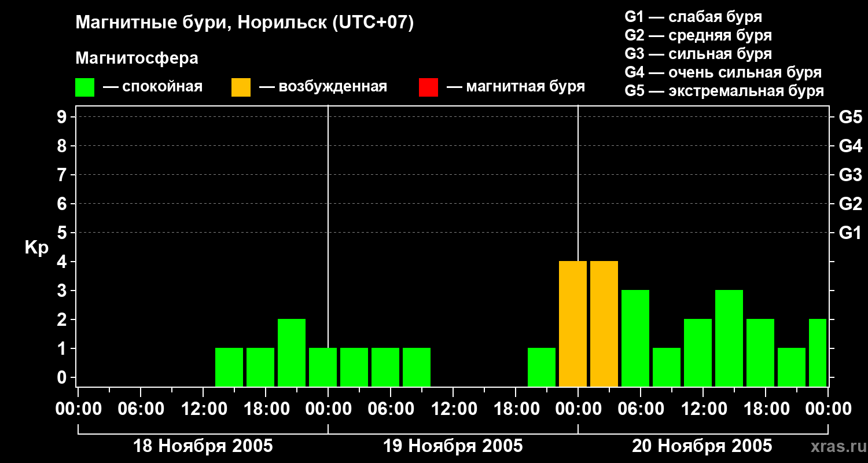Click the 'G5 — экстремальная буря' legend entry
The width and height of the screenshot is (868, 463).
pos(724,91)
